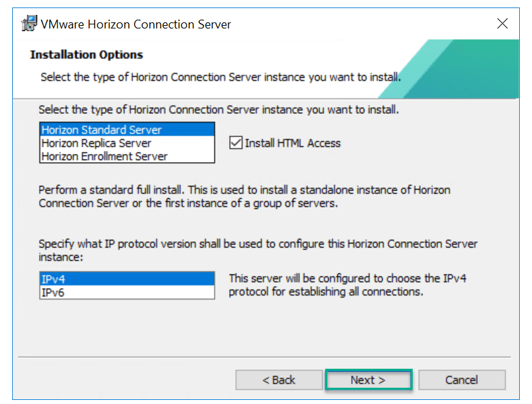Go back with the Back button

pos(279,380)
